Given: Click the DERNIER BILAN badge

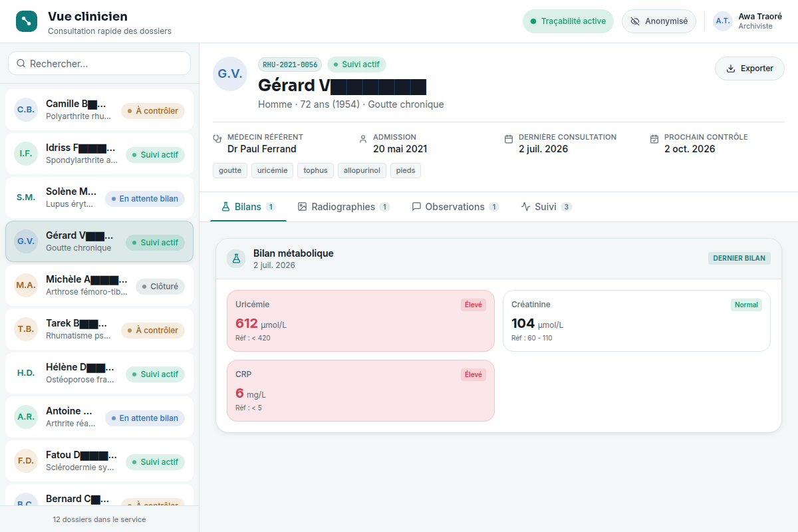Looking at the screenshot, I should click(x=739, y=258).
